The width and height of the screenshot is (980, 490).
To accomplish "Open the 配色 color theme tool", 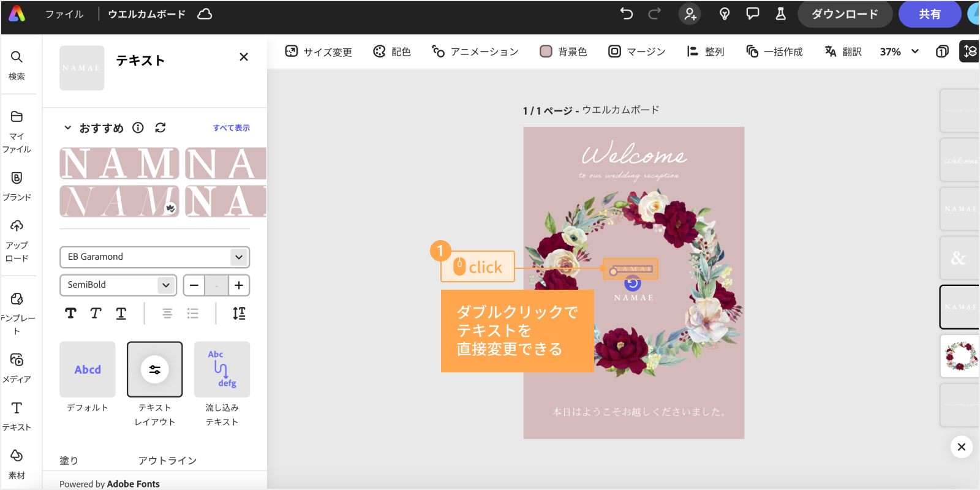I will [x=392, y=52].
